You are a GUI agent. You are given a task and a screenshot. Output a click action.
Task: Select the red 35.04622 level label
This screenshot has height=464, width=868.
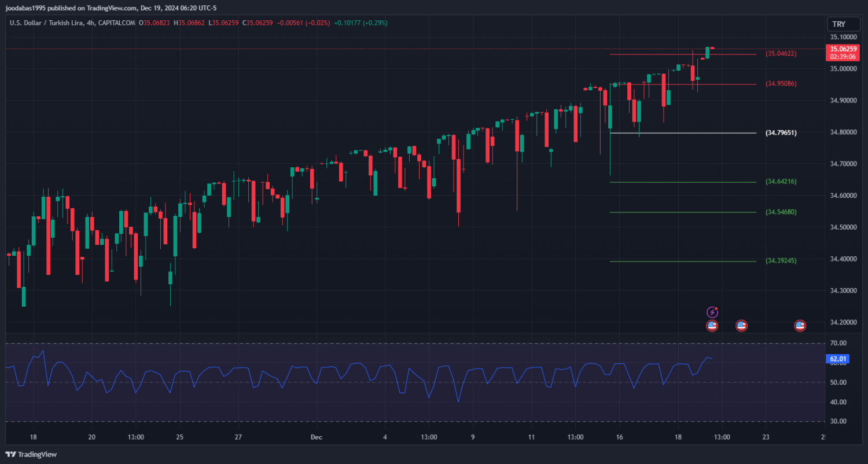(x=781, y=54)
